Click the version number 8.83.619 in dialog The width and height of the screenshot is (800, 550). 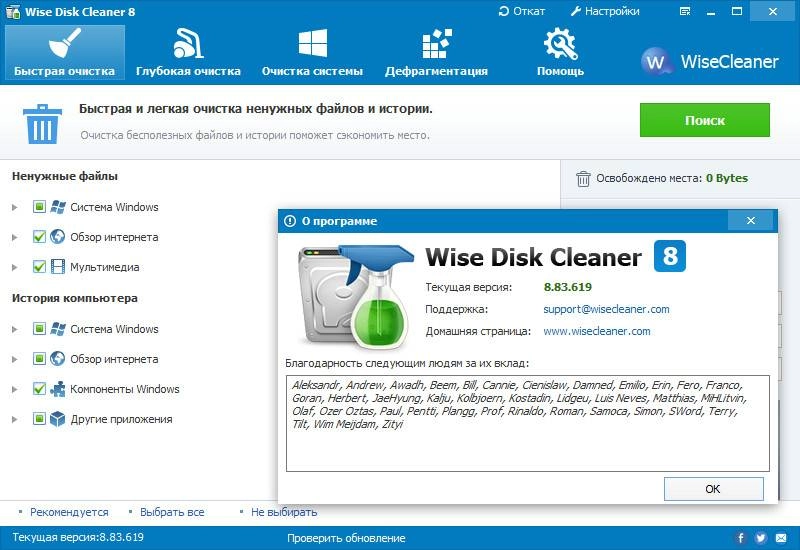coord(567,287)
